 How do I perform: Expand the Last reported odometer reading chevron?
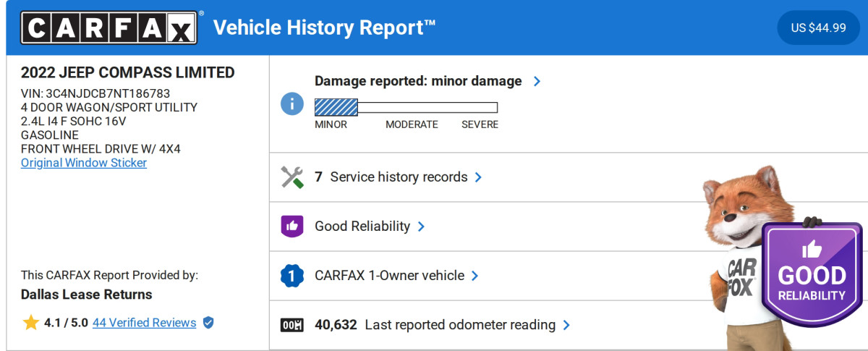[566, 325]
